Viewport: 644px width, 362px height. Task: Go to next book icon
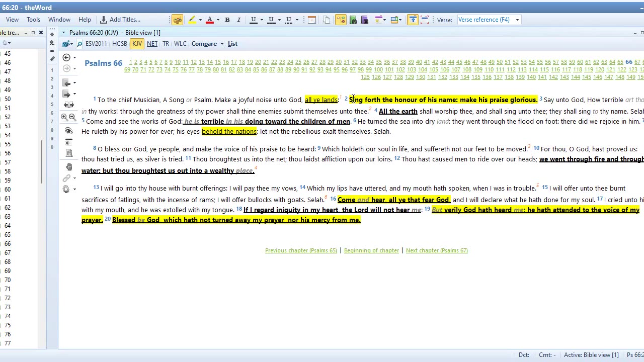click(66, 94)
